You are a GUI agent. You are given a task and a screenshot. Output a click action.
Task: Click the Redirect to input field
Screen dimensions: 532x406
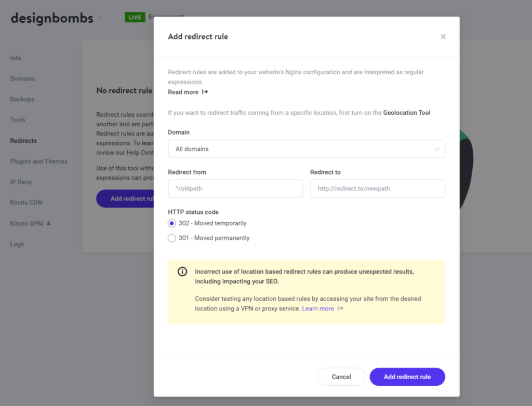[x=377, y=188]
